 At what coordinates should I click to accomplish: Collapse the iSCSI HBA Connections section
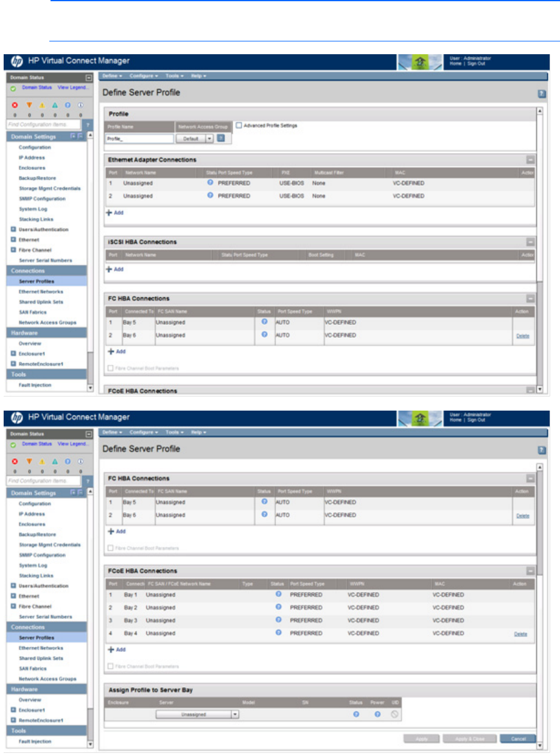click(x=530, y=242)
